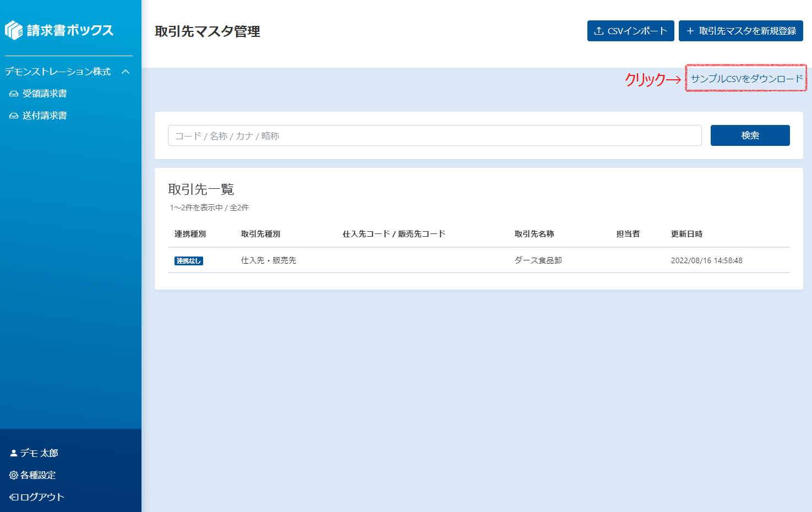Click the 請求書ボックス logo icon
Image resolution: width=812 pixels, height=512 pixels.
[14, 30]
